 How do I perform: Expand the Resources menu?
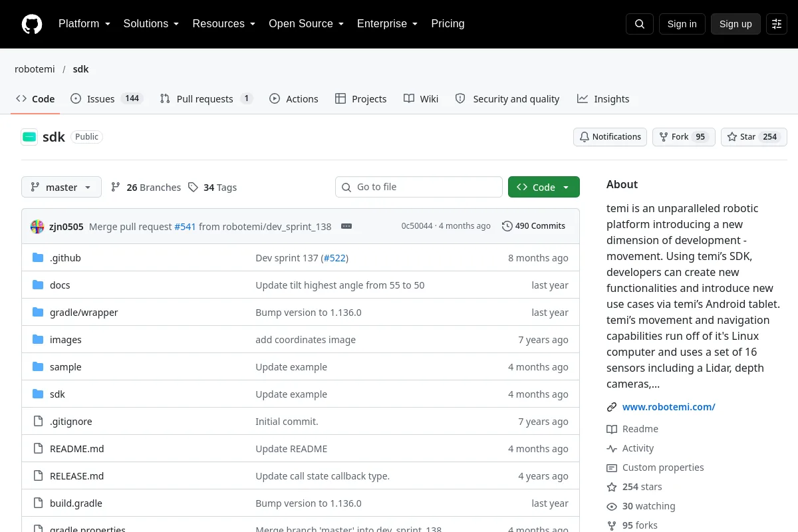click(224, 24)
